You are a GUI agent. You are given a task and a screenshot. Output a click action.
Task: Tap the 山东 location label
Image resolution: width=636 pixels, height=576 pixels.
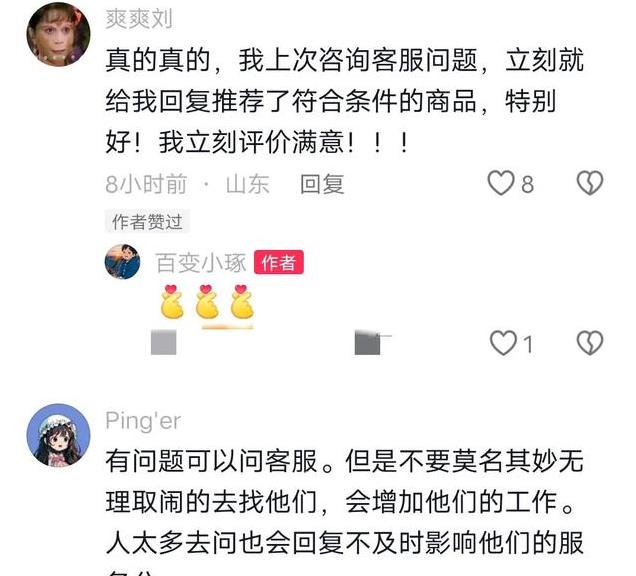[x=247, y=184]
